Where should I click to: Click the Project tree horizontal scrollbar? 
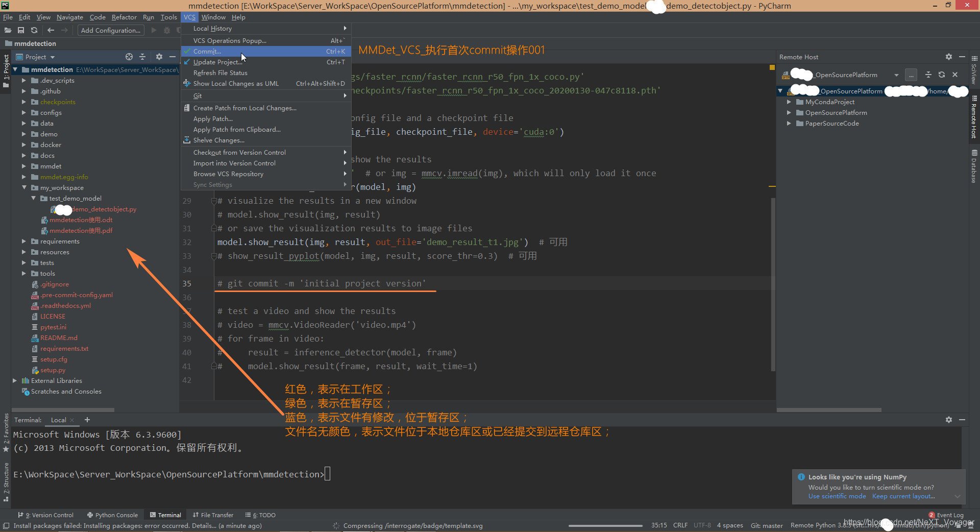63,409
